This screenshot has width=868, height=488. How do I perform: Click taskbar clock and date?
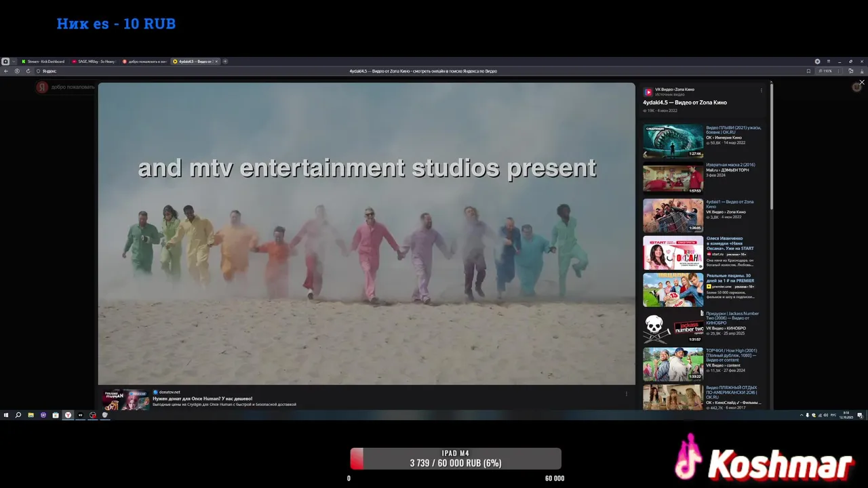[846, 415]
